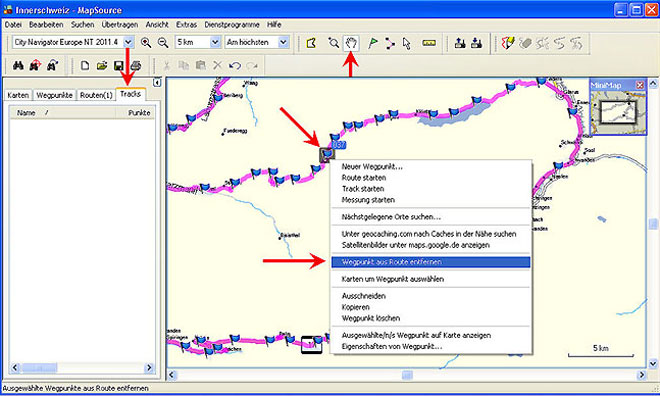
Task: Switch to the Wegpunkte tab
Action: coord(54,95)
